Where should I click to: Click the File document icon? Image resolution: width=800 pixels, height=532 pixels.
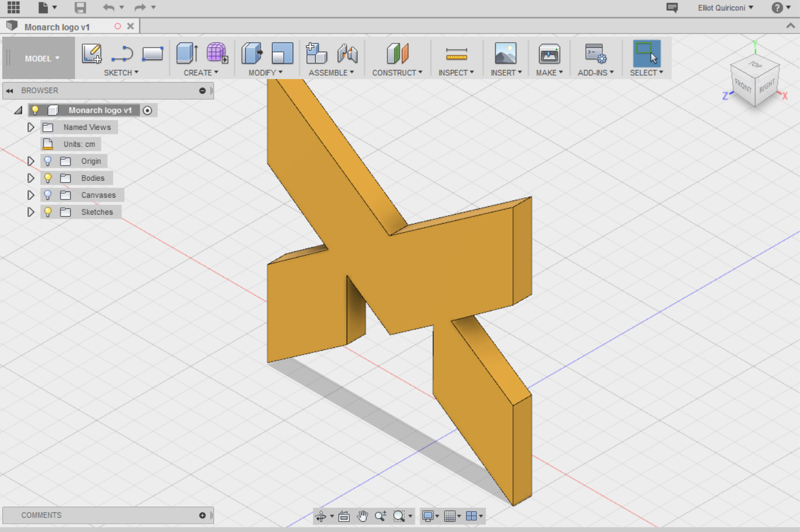pyautogui.click(x=43, y=7)
